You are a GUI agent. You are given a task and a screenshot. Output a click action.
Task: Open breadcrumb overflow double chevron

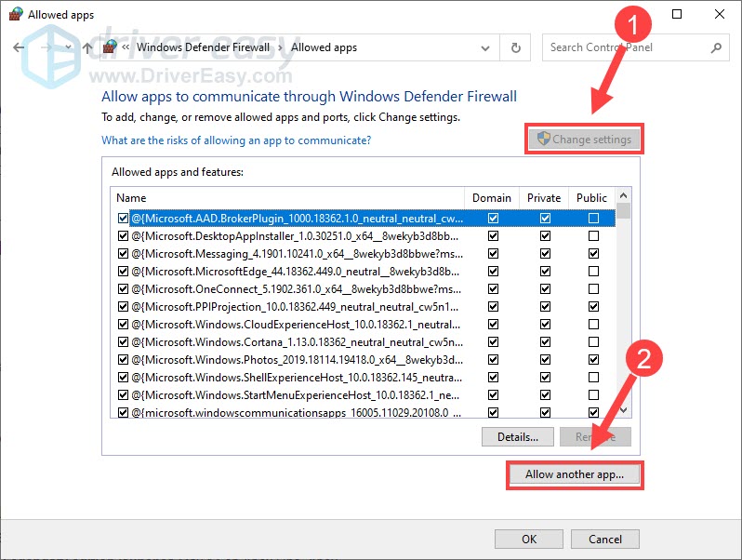click(x=126, y=47)
